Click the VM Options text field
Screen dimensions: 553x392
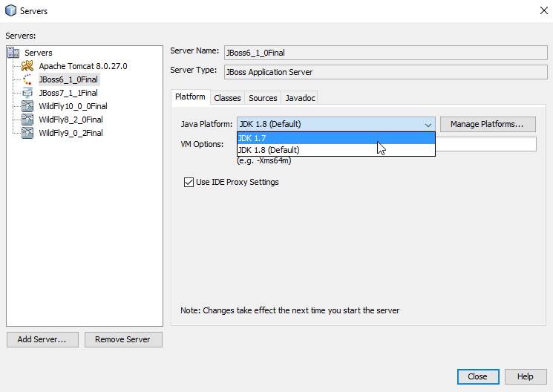click(486, 144)
